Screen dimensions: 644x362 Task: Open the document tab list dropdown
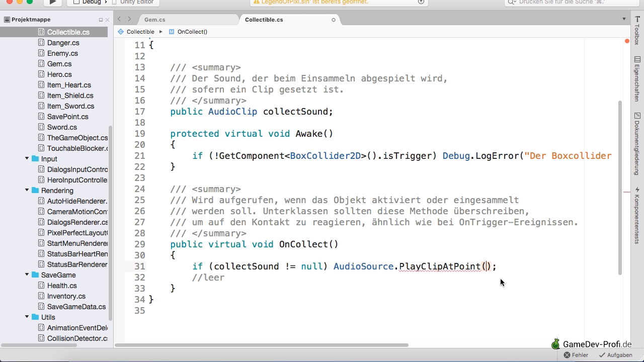[624, 20]
